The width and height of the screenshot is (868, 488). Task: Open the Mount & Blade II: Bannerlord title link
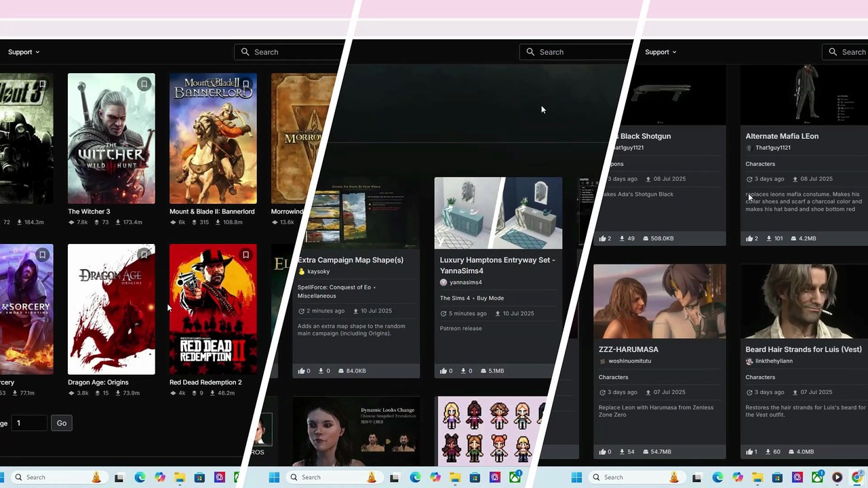212,211
